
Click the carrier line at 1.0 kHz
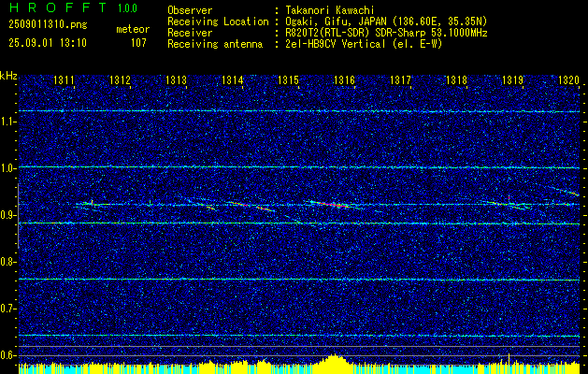[299, 167]
